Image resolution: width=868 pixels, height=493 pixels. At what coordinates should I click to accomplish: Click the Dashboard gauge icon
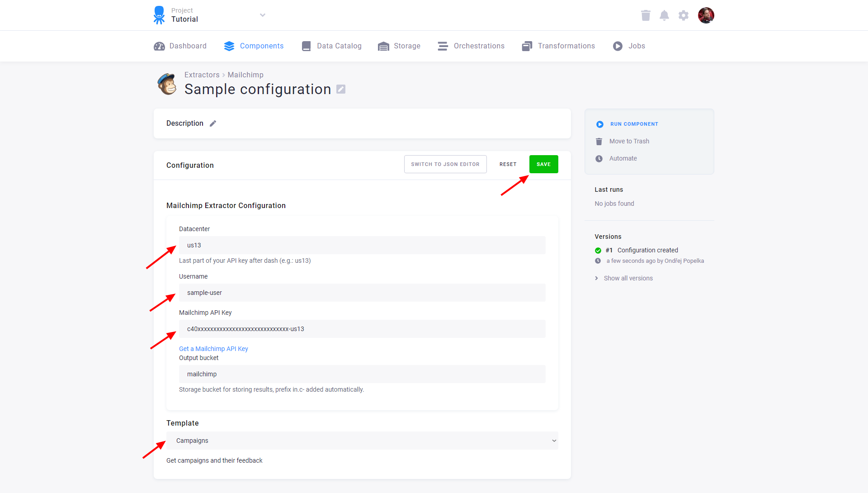(159, 46)
